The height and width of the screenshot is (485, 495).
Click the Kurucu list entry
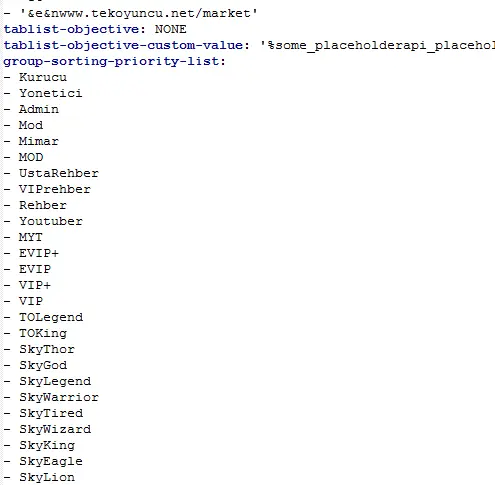[x=43, y=77]
